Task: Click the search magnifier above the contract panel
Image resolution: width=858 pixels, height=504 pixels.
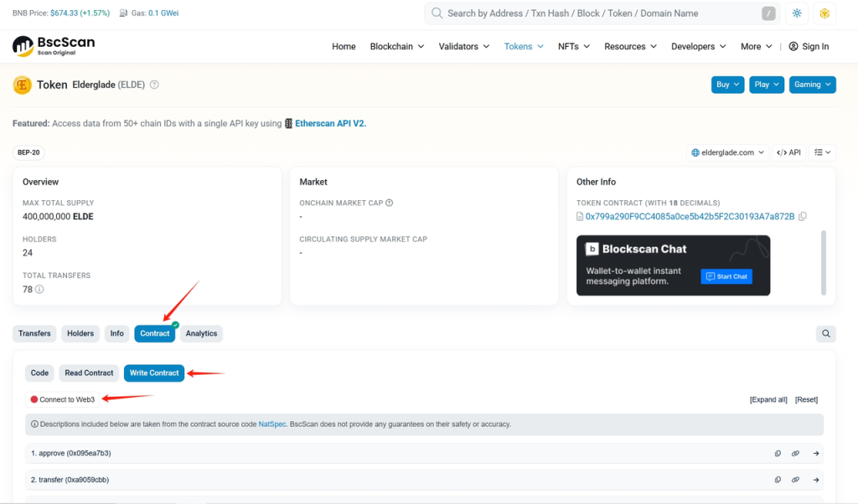Action: [x=826, y=334]
